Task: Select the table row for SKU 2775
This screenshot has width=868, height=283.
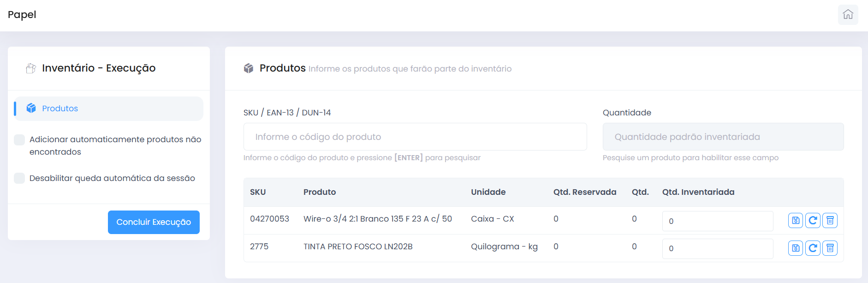Action: click(415, 247)
